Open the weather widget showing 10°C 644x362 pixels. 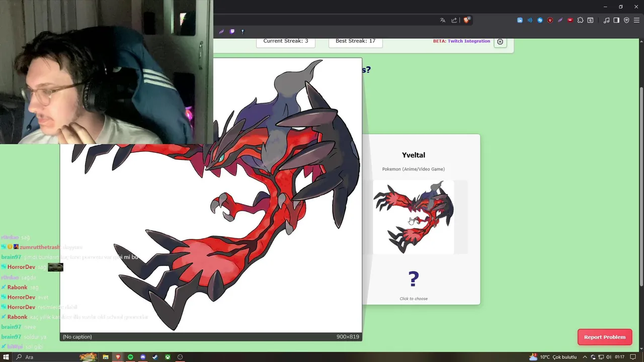click(552, 357)
